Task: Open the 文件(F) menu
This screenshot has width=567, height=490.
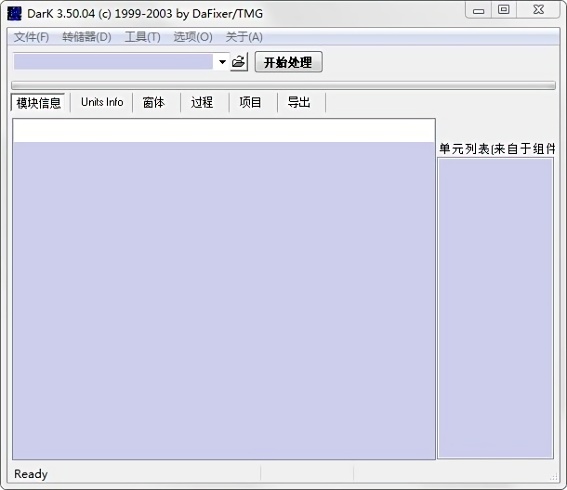Action: (31, 37)
